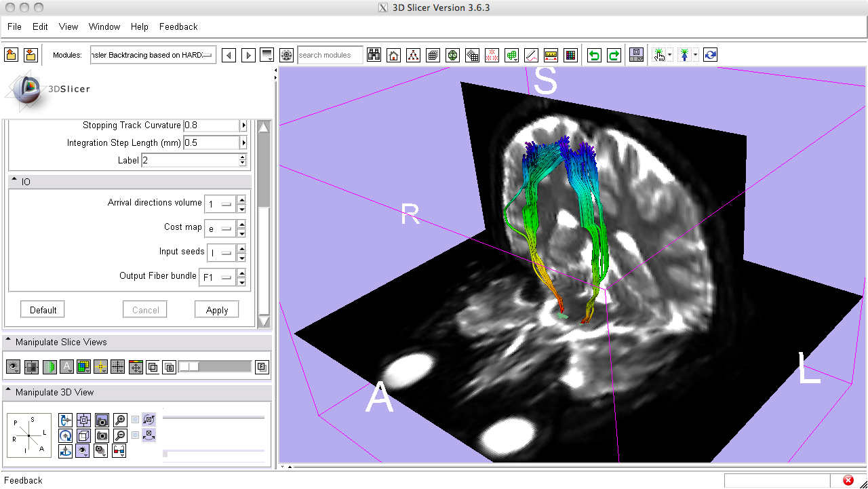The width and height of the screenshot is (868, 489).
Task: Click the vertical scrollbar of module panel
Action: [x=264, y=224]
